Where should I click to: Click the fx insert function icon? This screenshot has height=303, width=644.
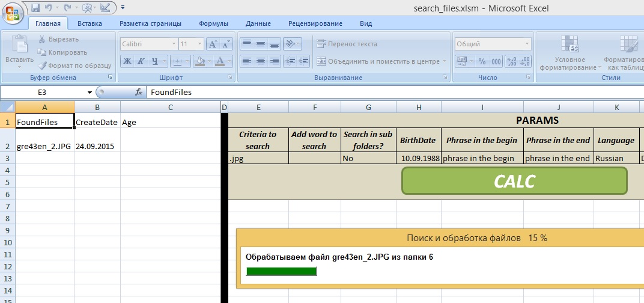click(x=139, y=93)
